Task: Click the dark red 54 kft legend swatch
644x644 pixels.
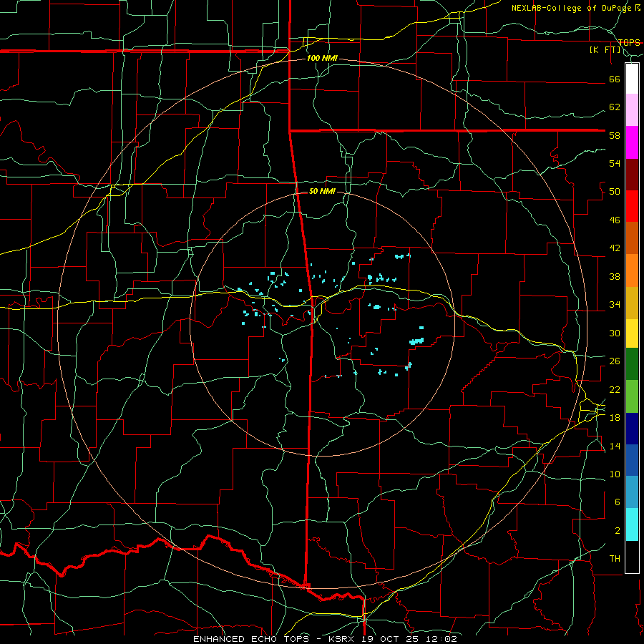Action: coord(632,174)
